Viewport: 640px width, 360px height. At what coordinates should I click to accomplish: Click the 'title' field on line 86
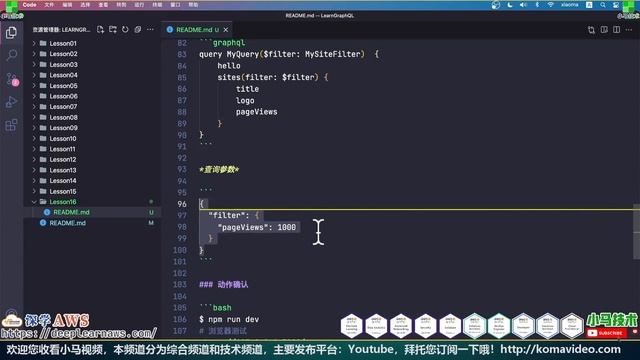click(x=247, y=89)
